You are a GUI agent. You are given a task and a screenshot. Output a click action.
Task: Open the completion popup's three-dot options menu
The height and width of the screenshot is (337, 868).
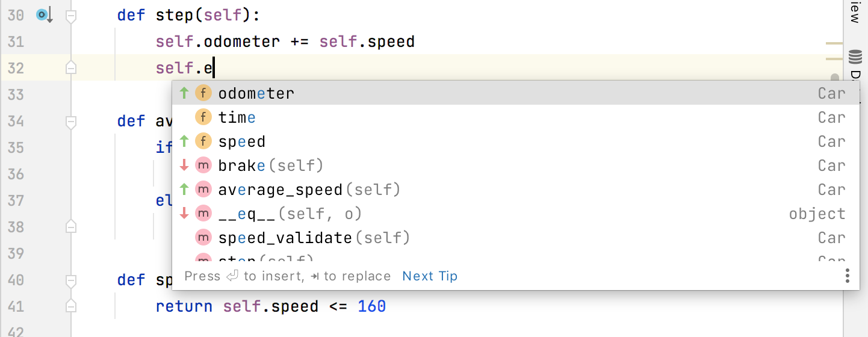847,276
